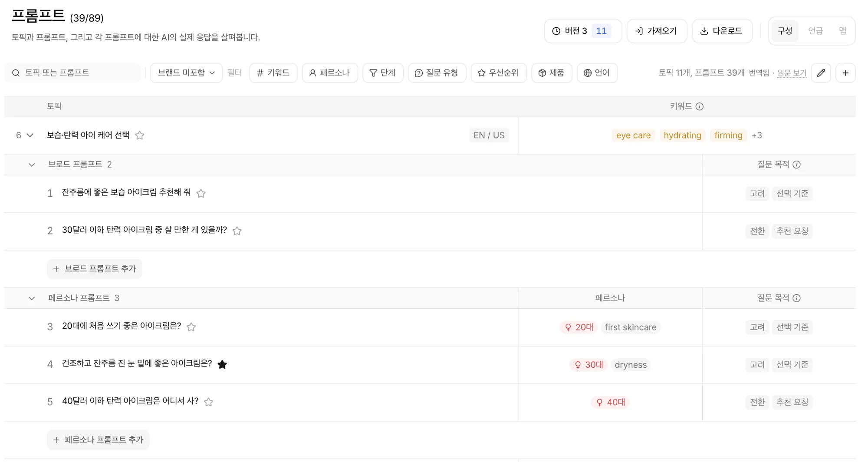Star the prompt 40달러 이하 탄력 아이크림은 어디서 사?

[x=208, y=402]
